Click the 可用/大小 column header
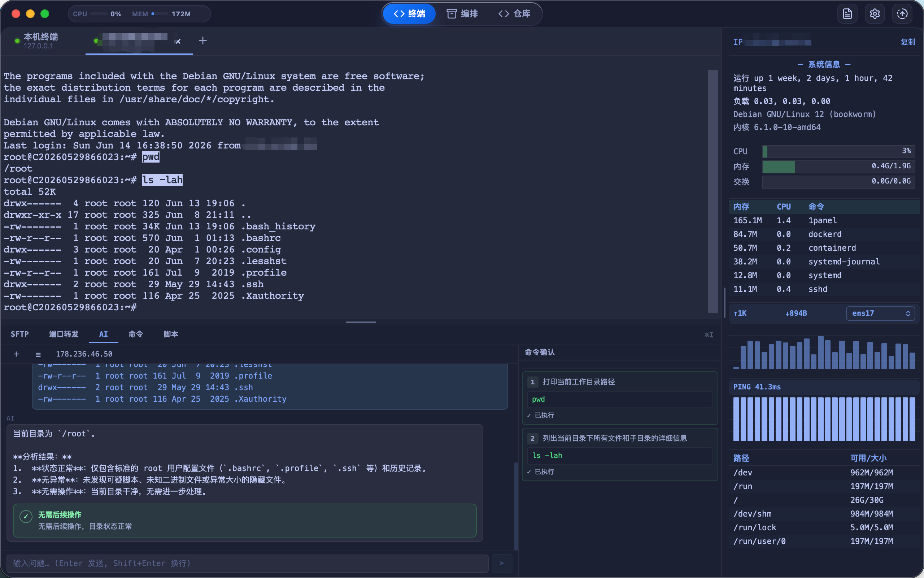Viewport: 924px width, 578px height. click(x=868, y=458)
